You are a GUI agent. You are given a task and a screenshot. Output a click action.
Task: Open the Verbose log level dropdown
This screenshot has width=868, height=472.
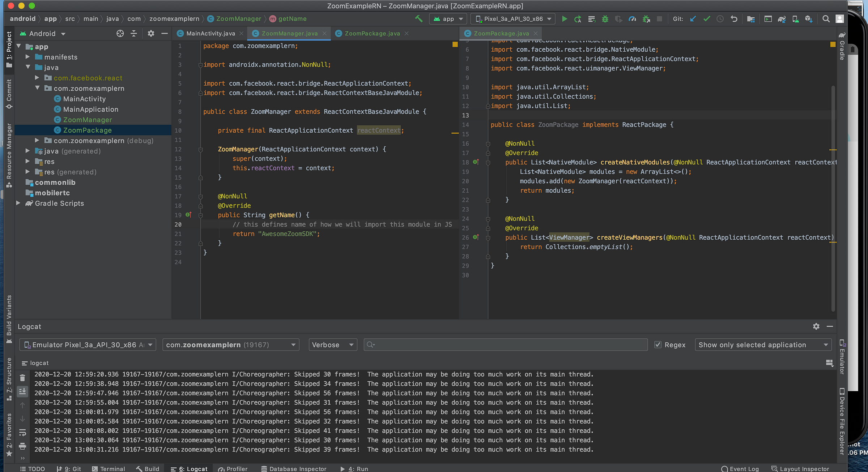333,345
